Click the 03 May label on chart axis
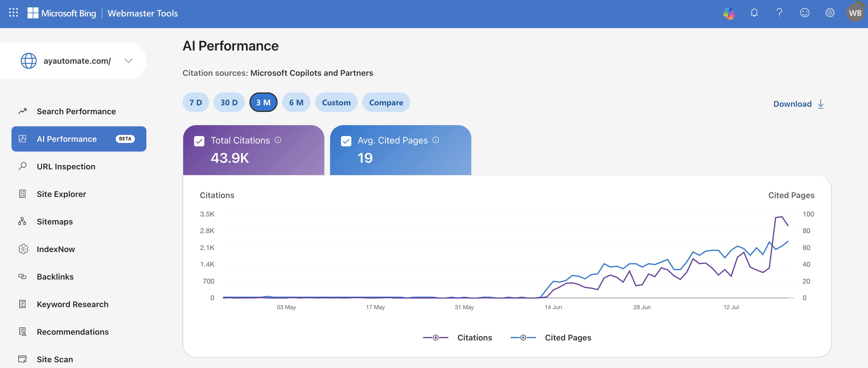Image resolution: width=868 pixels, height=368 pixels. [286, 307]
